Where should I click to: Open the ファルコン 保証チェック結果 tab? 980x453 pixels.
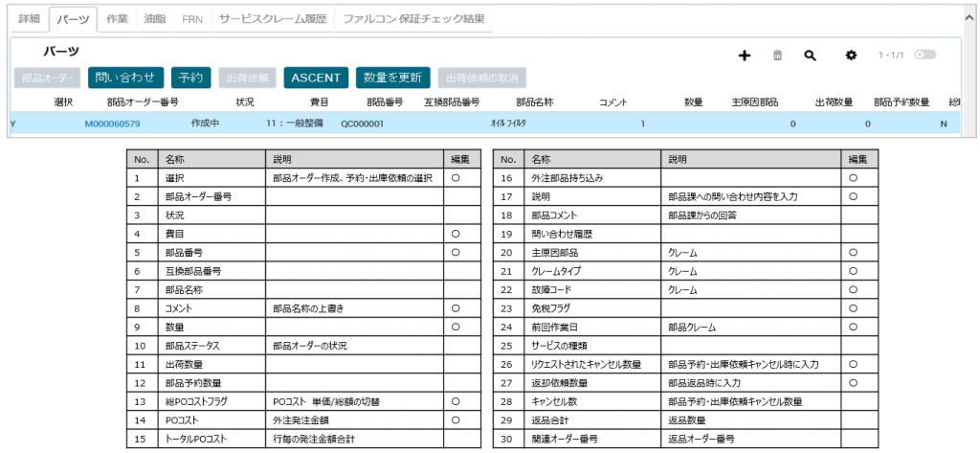pos(413,19)
